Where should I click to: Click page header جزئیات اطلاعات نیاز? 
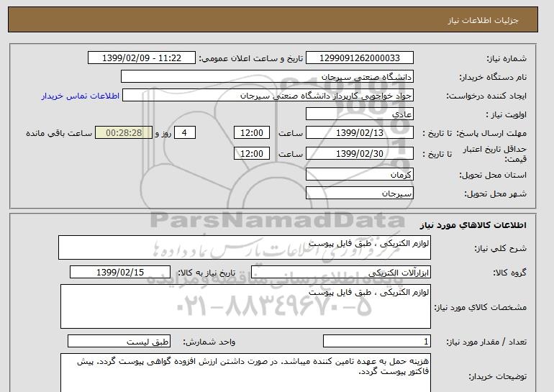click(483, 20)
